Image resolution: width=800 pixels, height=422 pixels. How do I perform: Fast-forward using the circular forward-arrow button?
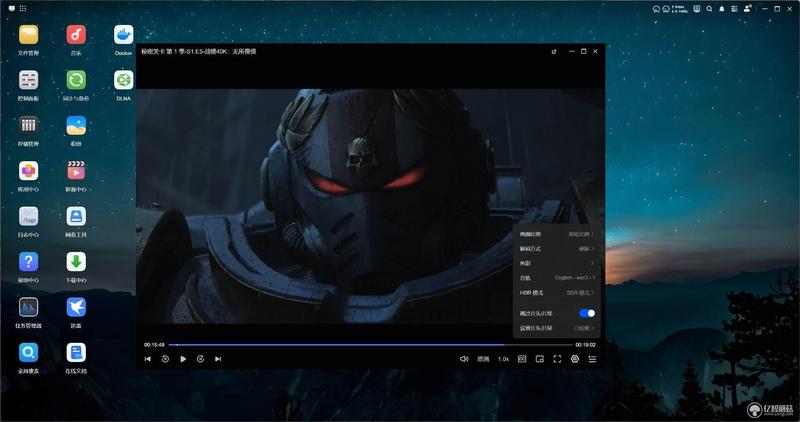(x=201, y=359)
